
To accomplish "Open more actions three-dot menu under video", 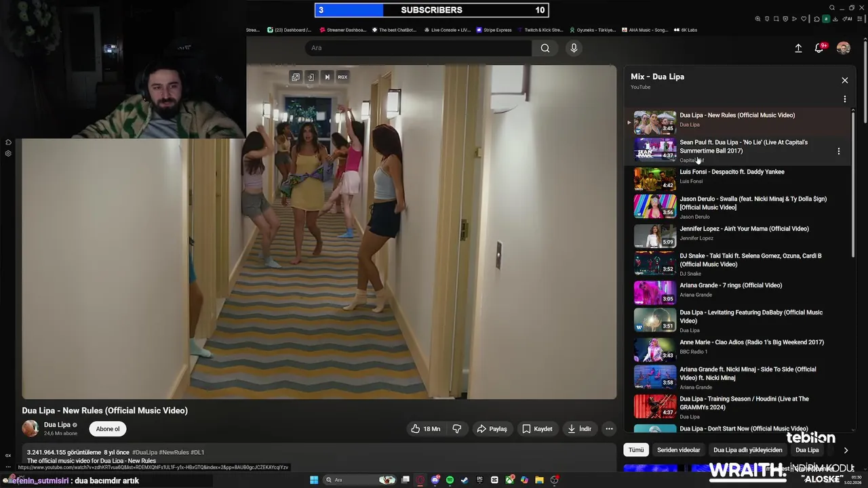I will click(x=609, y=429).
